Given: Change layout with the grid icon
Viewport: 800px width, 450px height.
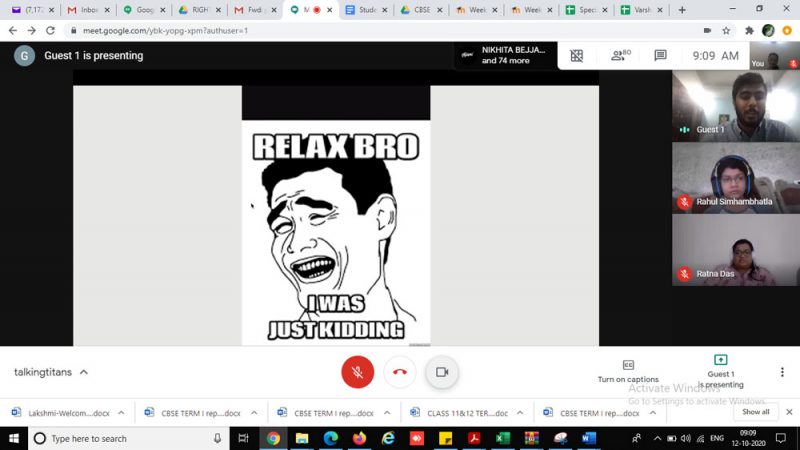Looking at the screenshot, I should pyautogui.click(x=577, y=56).
